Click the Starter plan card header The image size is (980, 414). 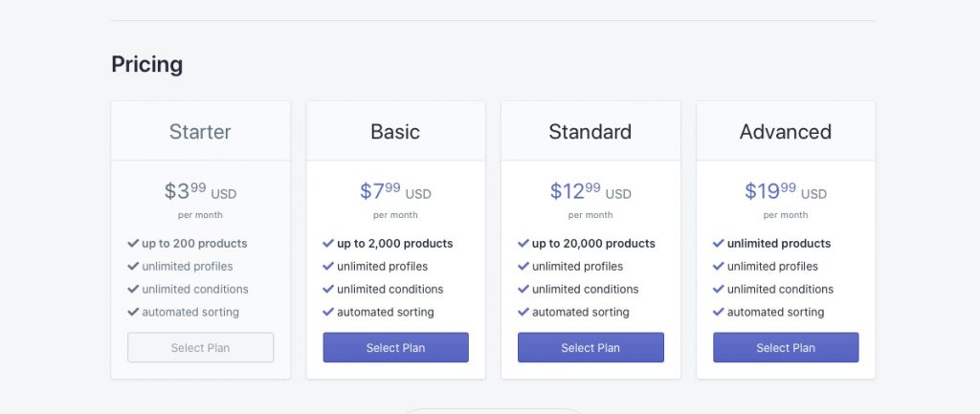click(x=201, y=131)
